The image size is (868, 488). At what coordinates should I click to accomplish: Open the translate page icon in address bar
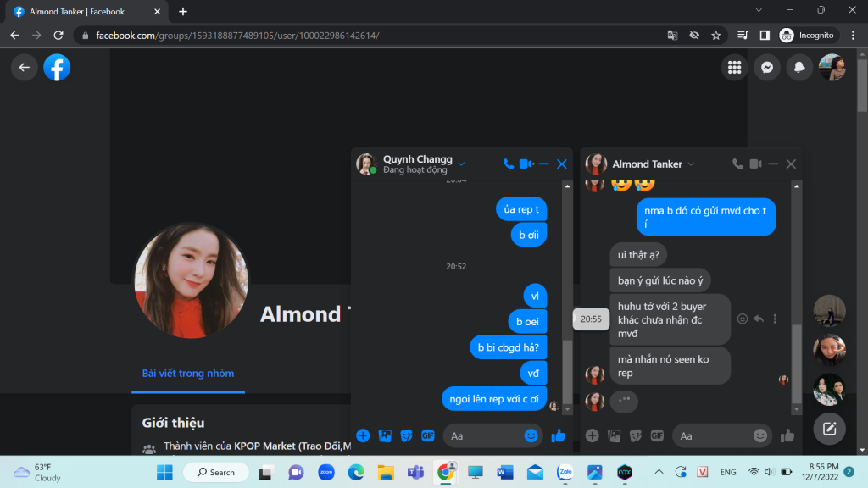pyautogui.click(x=672, y=36)
